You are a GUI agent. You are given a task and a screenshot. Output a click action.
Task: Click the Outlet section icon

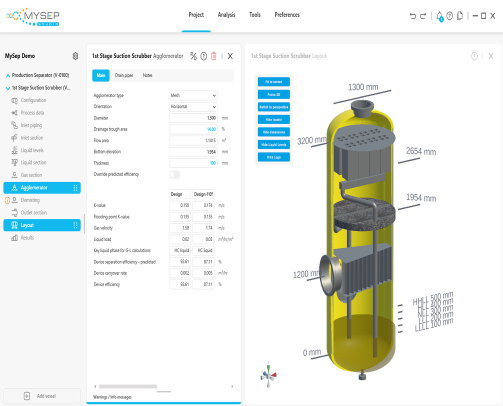[14, 212]
